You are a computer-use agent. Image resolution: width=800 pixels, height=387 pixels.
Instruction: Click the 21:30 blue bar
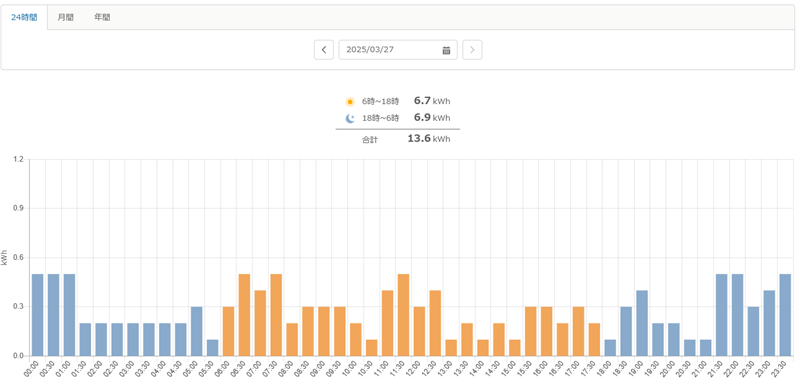tap(721, 315)
